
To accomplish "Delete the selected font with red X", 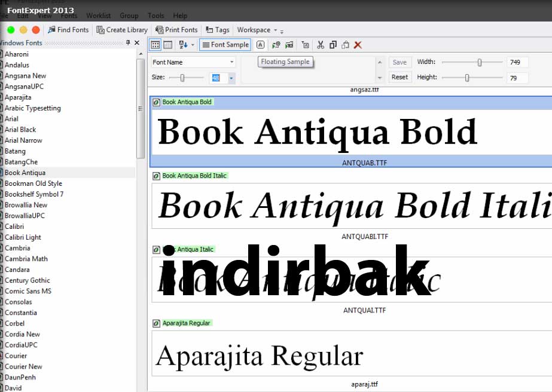I will (358, 45).
